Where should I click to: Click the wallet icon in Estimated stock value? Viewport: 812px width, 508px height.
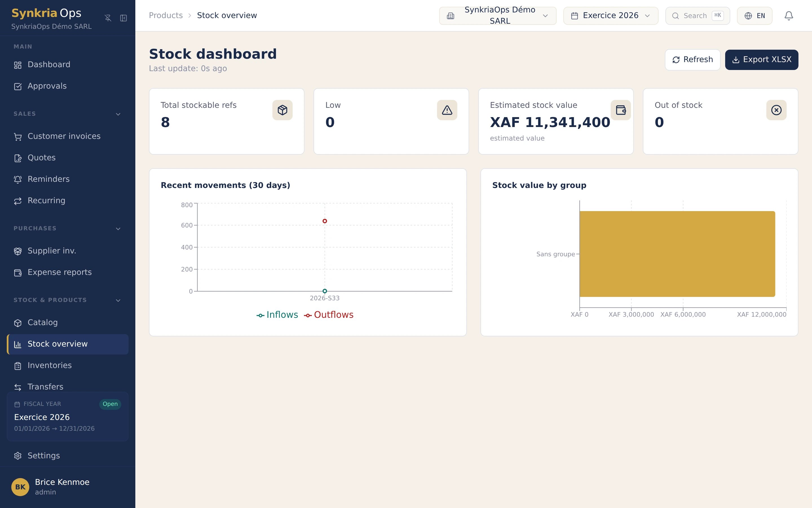coord(621,110)
